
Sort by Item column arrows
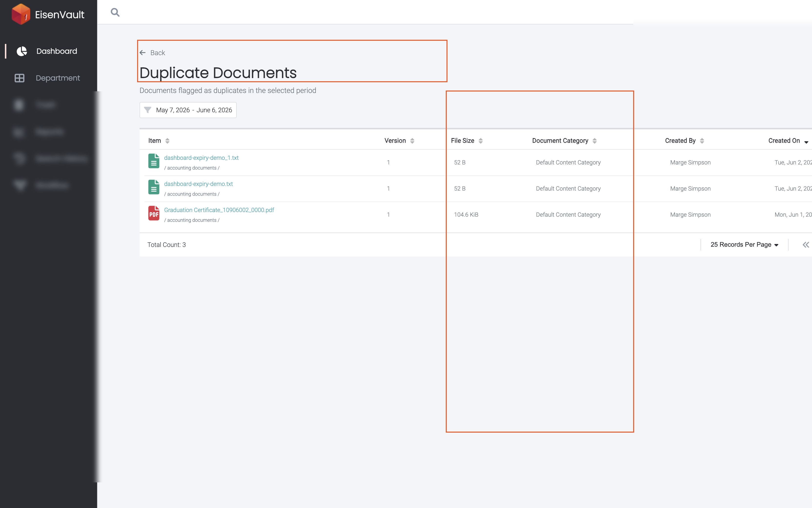tap(167, 141)
